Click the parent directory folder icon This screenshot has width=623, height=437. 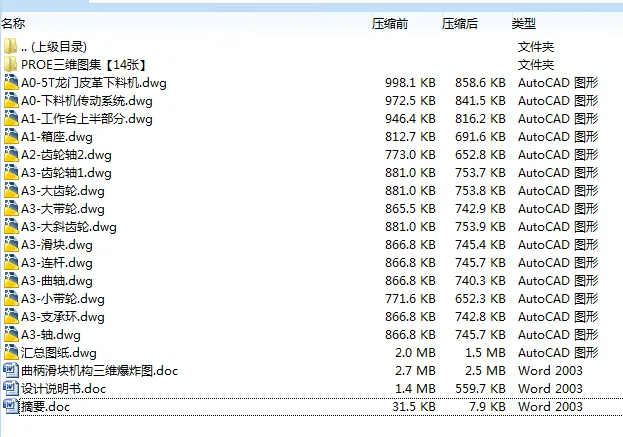coord(10,46)
